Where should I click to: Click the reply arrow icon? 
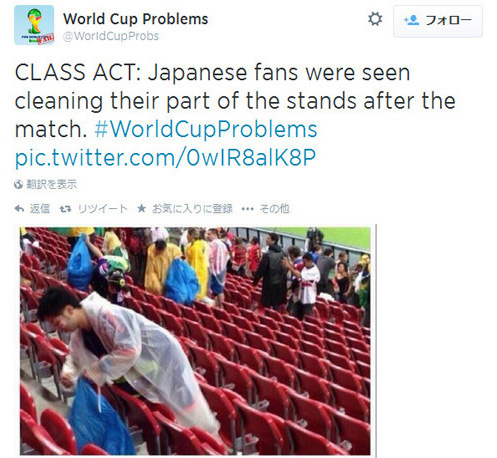click(19, 209)
